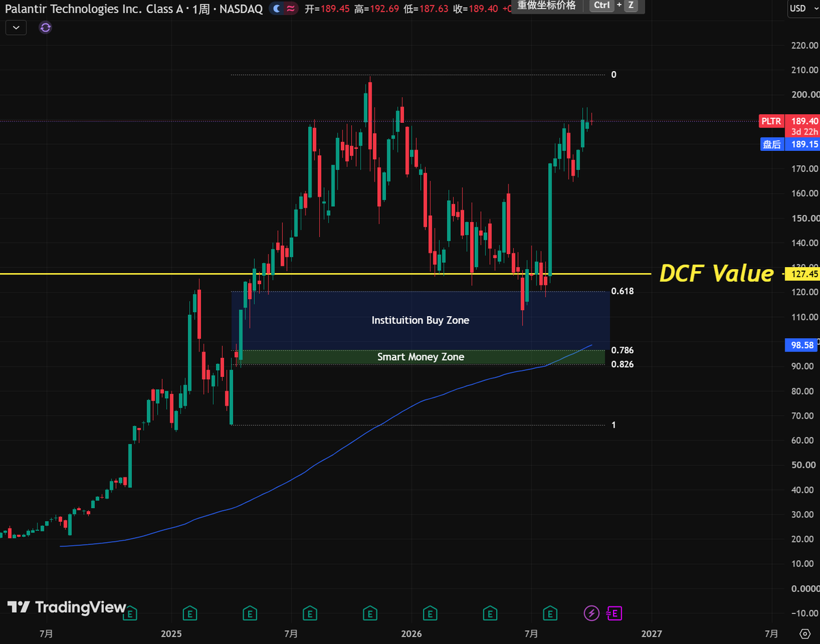Click the earnings E marker just after 2026 label

(x=430, y=613)
